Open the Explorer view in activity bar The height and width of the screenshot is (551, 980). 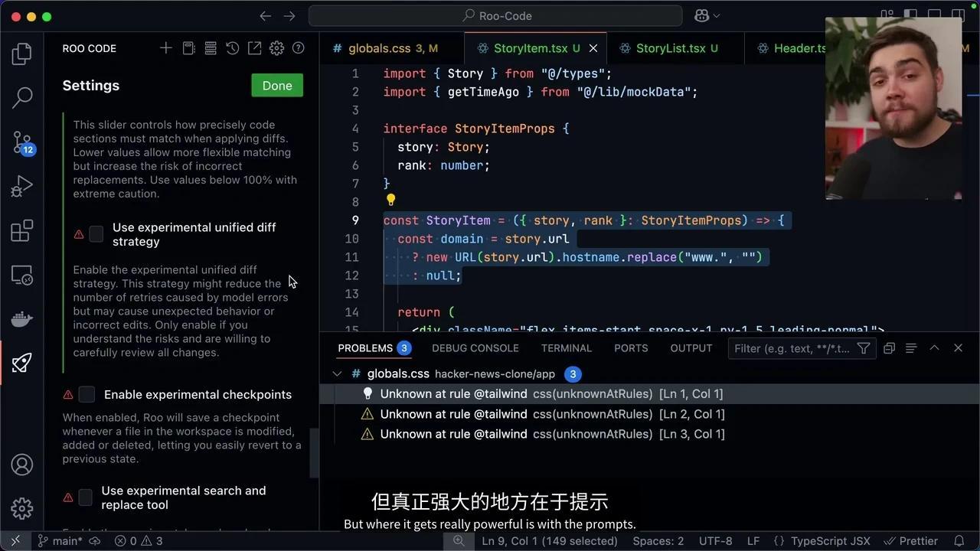click(x=22, y=54)
